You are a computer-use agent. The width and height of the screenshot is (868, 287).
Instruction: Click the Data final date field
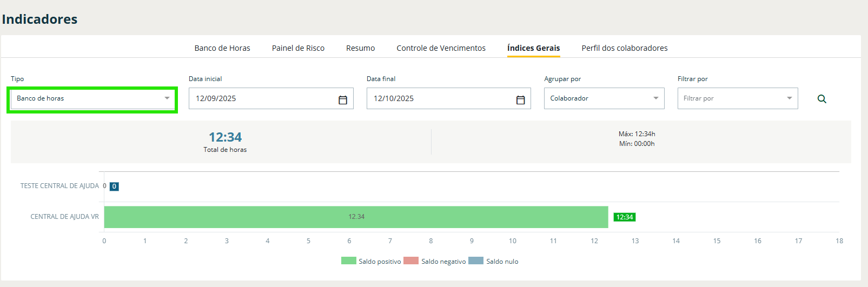point(441,98)
